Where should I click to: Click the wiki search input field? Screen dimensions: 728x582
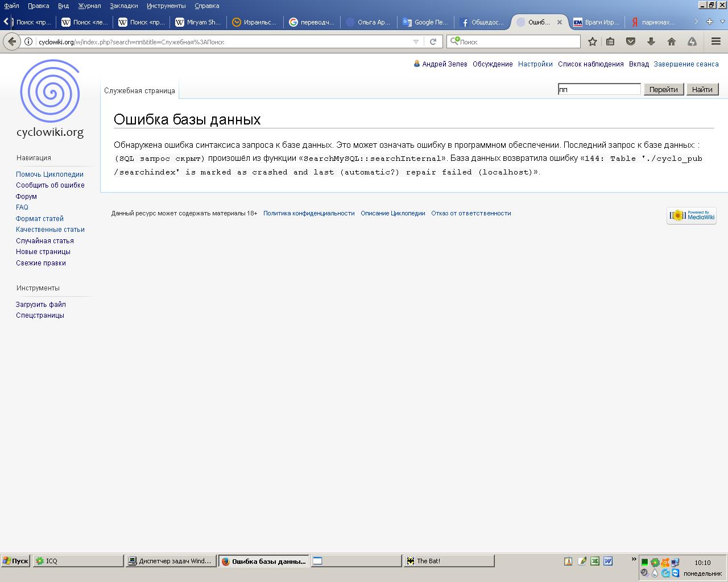(599, 89)
